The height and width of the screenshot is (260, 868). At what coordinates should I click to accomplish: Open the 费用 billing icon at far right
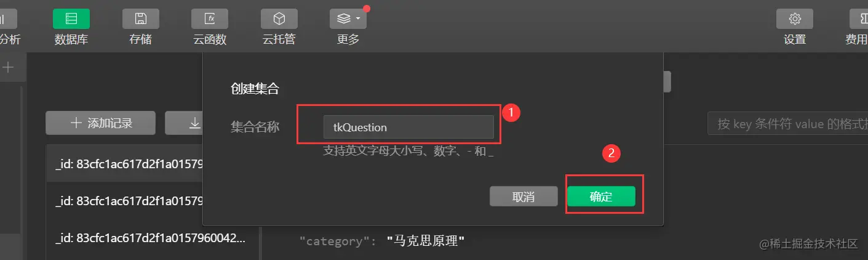[859, 18]
